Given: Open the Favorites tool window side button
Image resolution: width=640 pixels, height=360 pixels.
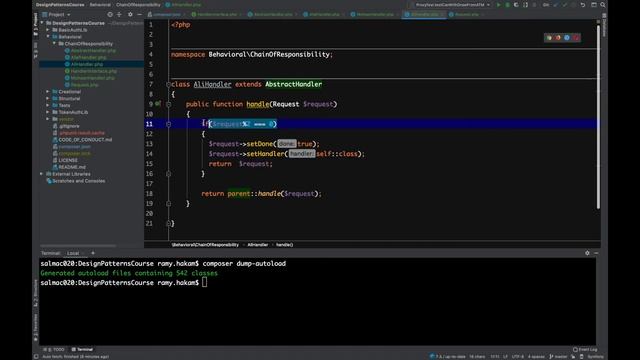Looking at the screenshot, I should [36, 328].
